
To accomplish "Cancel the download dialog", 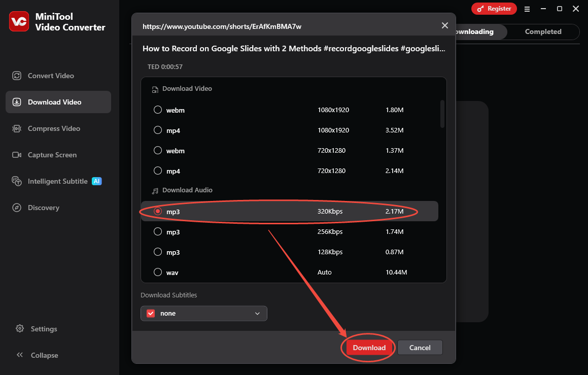I will [x=420, y=348].
